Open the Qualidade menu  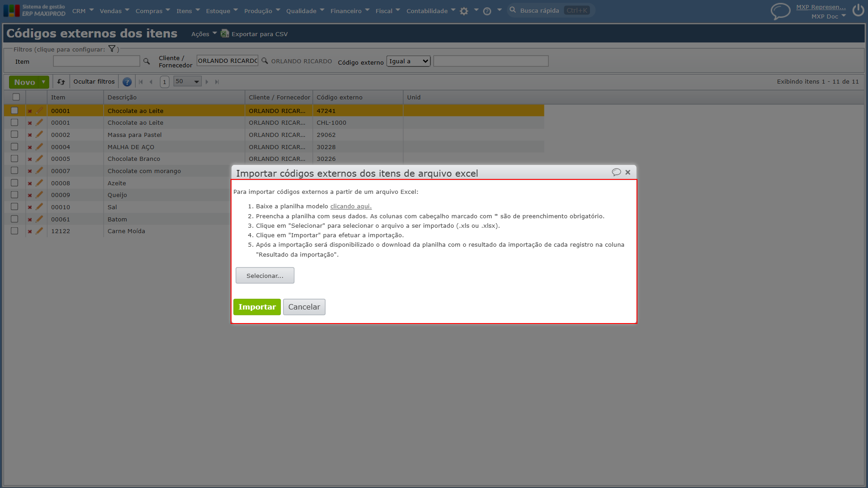point(305,11)
